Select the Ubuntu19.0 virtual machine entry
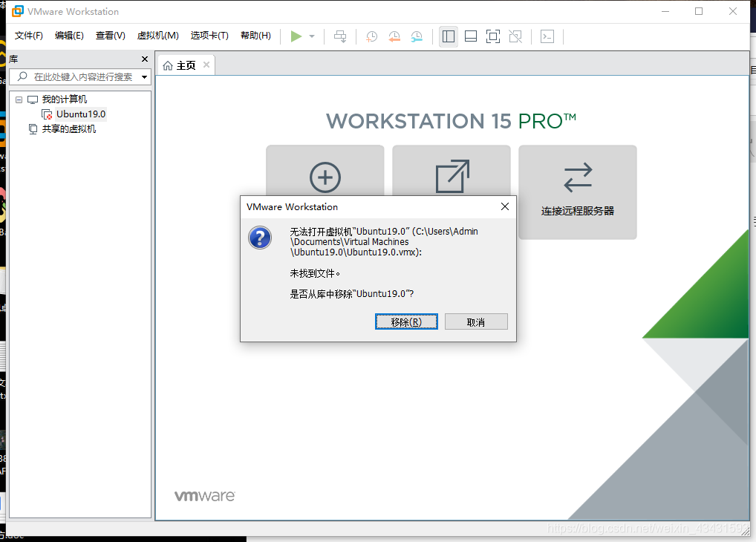The width and height of the screenshot is (756, 542). tap(80, 114)
